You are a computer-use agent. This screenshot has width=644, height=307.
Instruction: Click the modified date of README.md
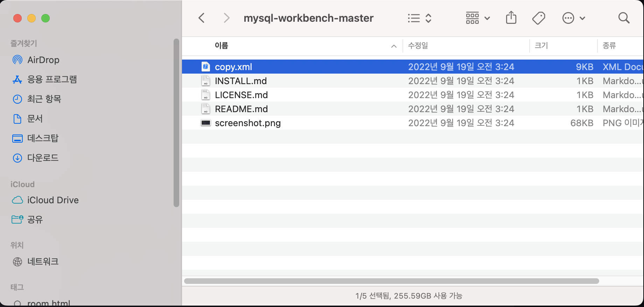(x=461, y=109)
